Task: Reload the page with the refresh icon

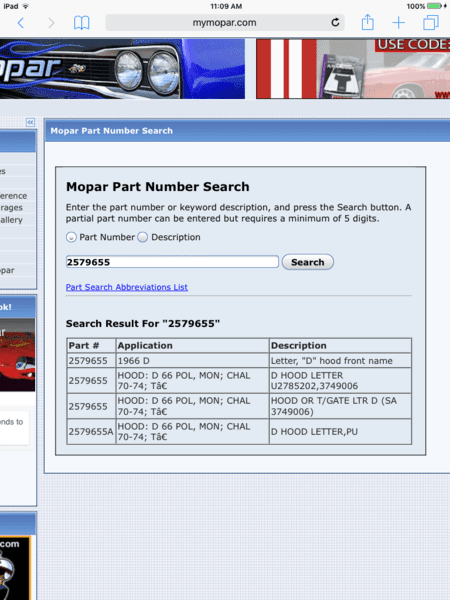Action: click(x=335, y=23)
